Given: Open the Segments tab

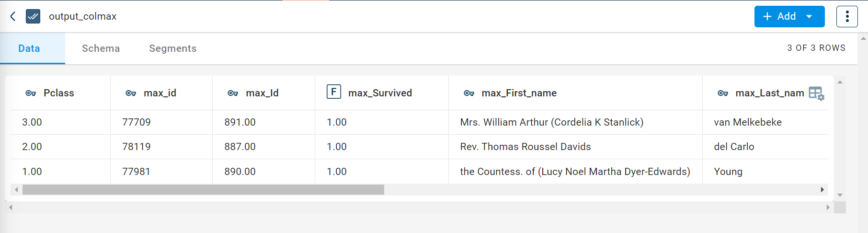Looking at the screenshot, I should (172, 48).
